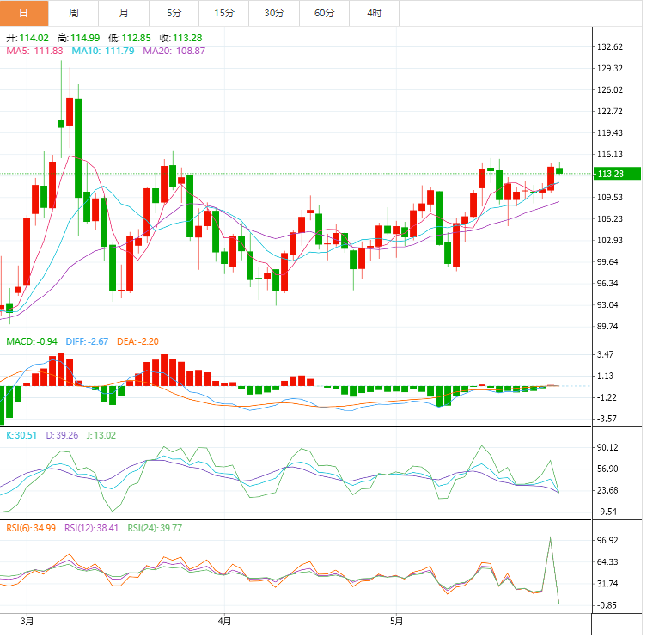Switch to the 月 monthly tab
Screen dimensions: 647x644
click(124, 13)
